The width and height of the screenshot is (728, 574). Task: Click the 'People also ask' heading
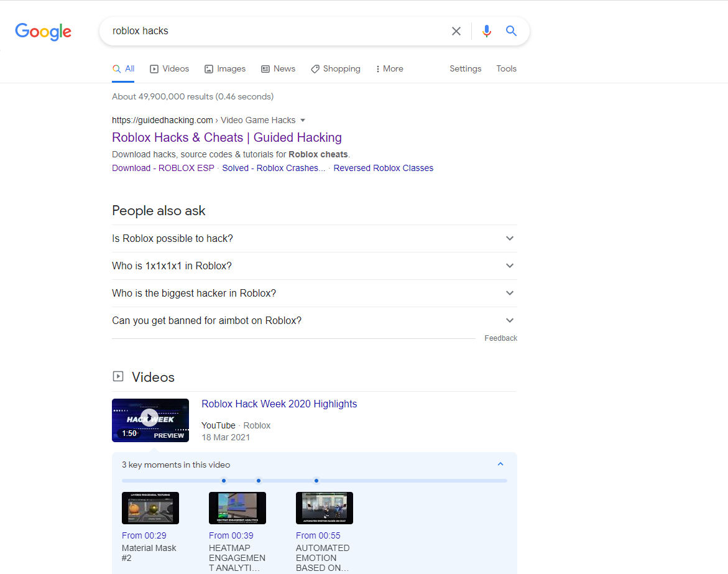[x=159, y=211]
